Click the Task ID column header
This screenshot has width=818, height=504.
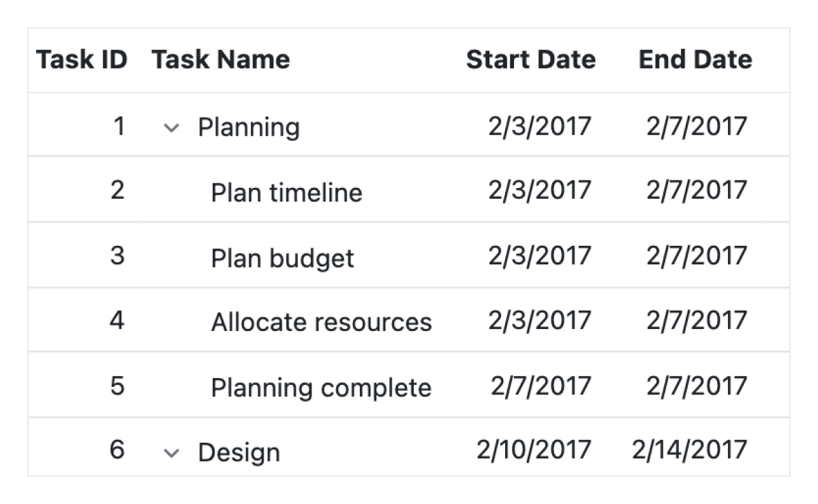[x=82, y=60]
